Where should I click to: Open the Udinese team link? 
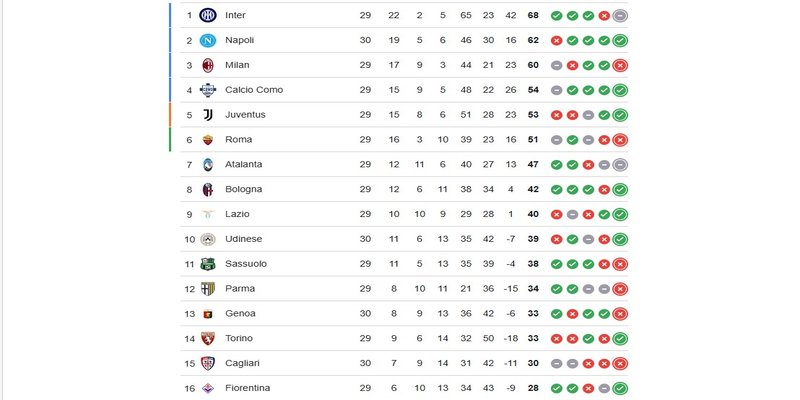click(x=245, y=239)
